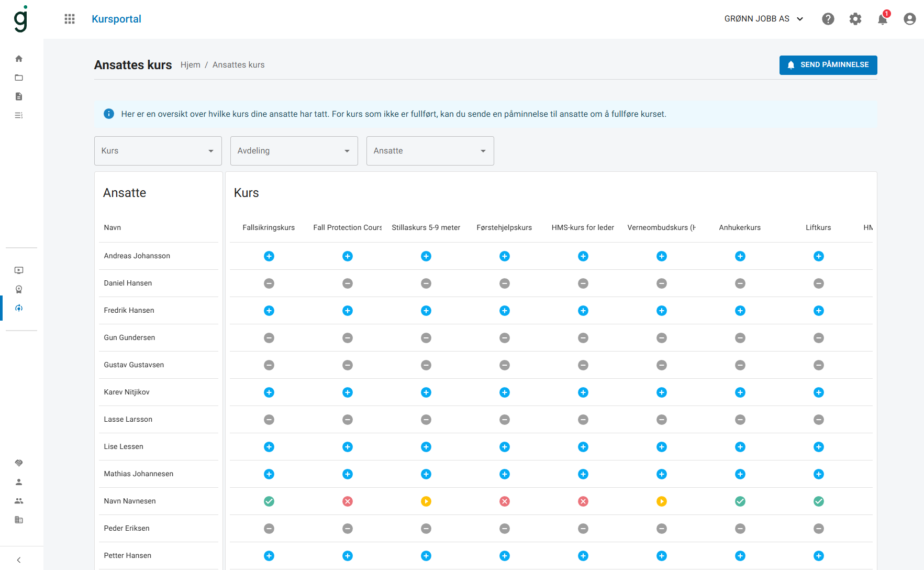The image size is (924, 570).
Task: Click HMS-kurs failed icon for Navn Navnesen
Action: 583,501
